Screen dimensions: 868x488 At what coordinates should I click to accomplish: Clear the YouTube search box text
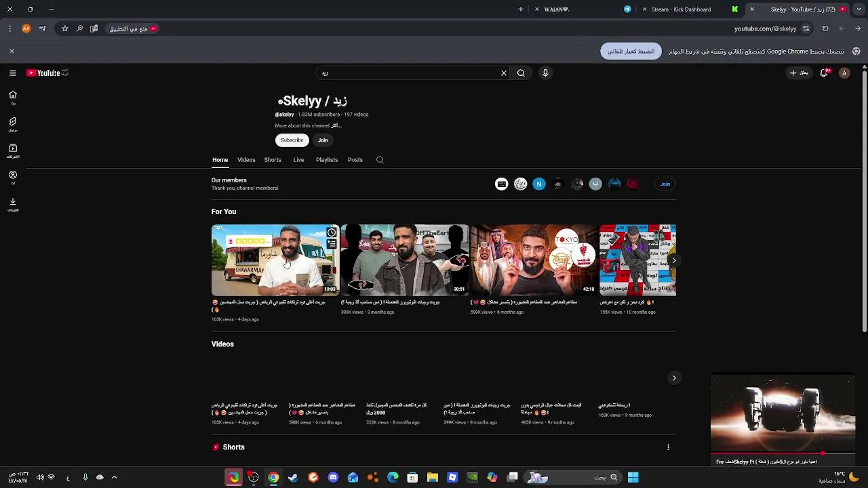tap(504, 73)
